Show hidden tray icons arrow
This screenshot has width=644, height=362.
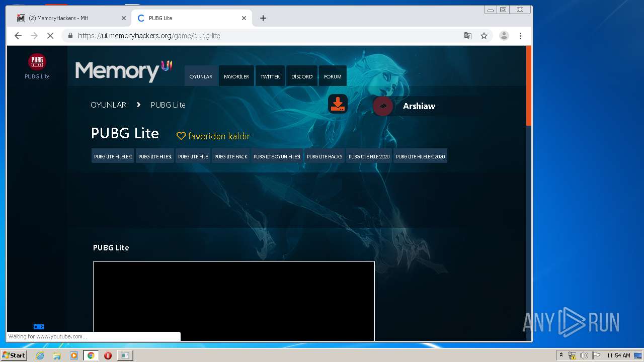[x=561, y=355]
